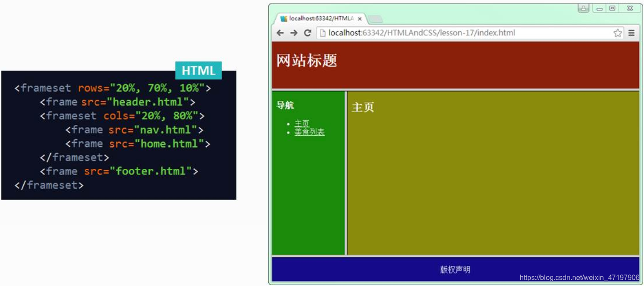Click the user profile icon in title bar
The width and height of the screenshot is (644, 286).
(x=583, y=8)
